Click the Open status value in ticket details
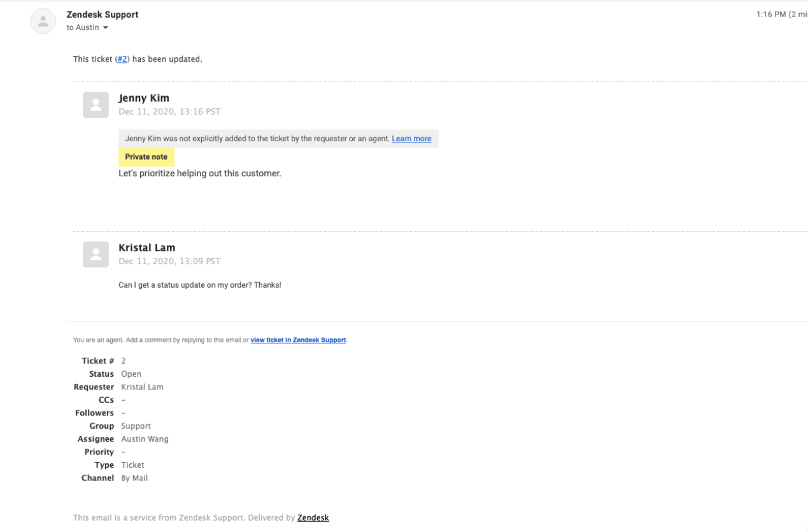Image resolution: width=808 pixels, height=532 pixels. click(x=131, y=374)
